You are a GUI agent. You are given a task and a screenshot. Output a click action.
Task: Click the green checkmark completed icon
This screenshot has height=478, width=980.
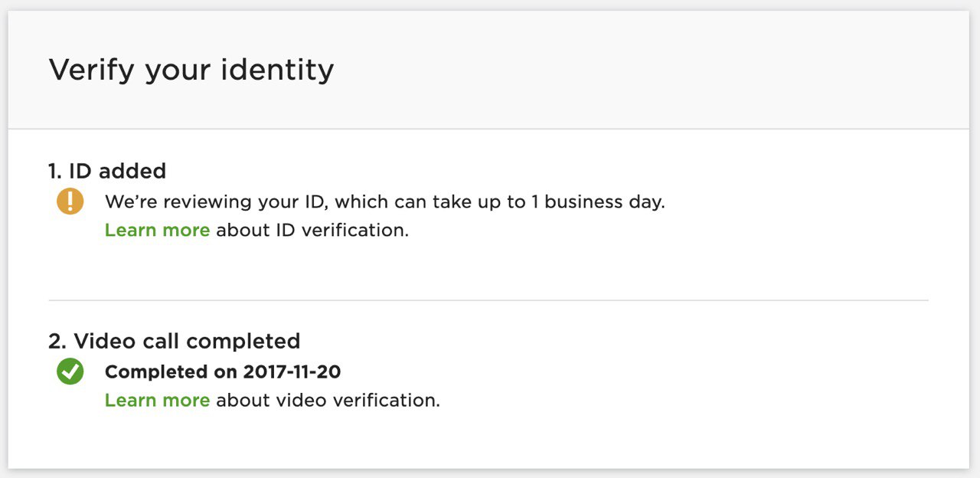coord(70,372)
